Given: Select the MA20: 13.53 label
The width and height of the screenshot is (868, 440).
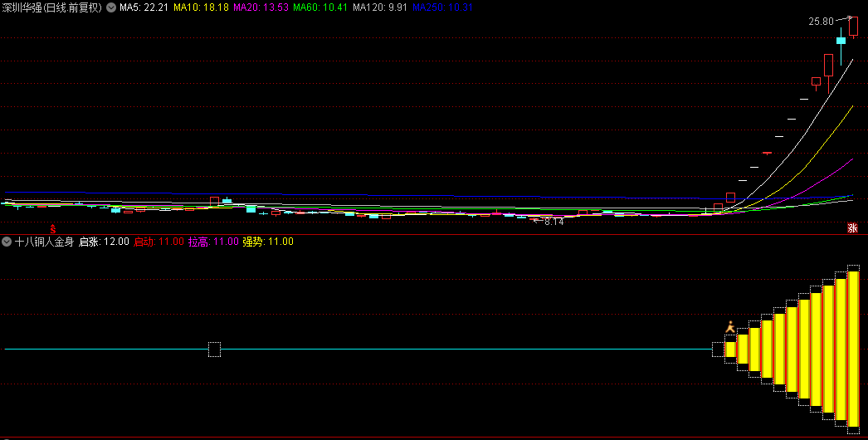Looking at the screenshot, I should (x=261, y=7).
